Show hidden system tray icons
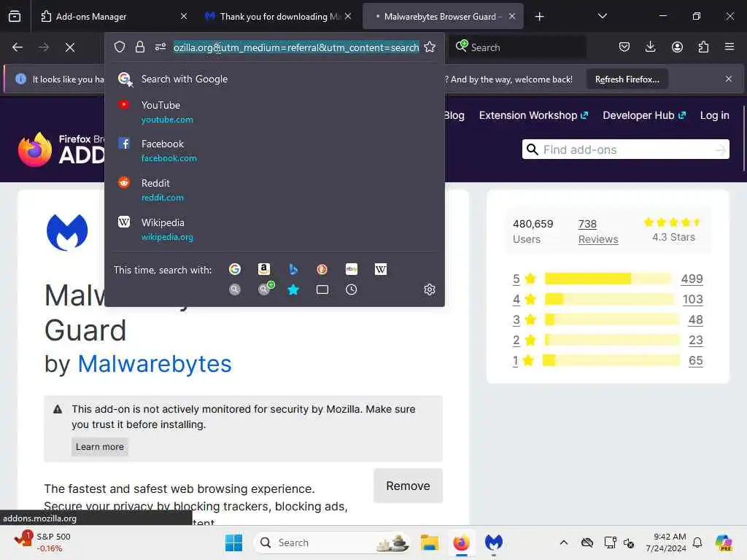The height and width of the screenshot is (560, 747). tap(564, 542)
